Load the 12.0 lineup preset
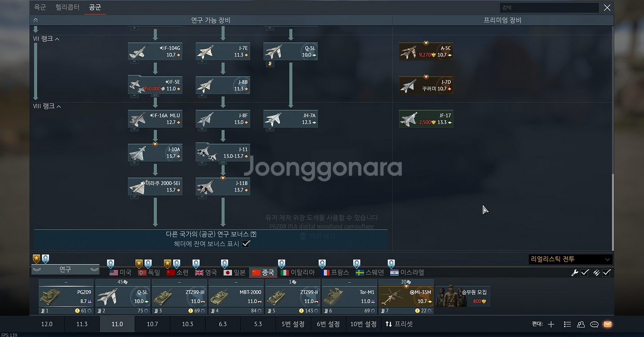This screenshot has height=337, width=644. (47, 324)
